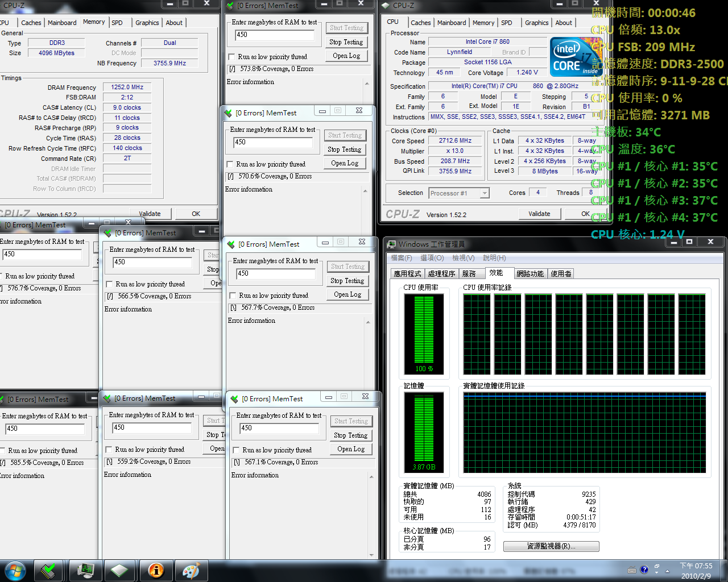Click megabytes field in 567.1% MemTest window
Viewport: 728px width, 582px height.
pyautogui.click(x=279, y=428)
